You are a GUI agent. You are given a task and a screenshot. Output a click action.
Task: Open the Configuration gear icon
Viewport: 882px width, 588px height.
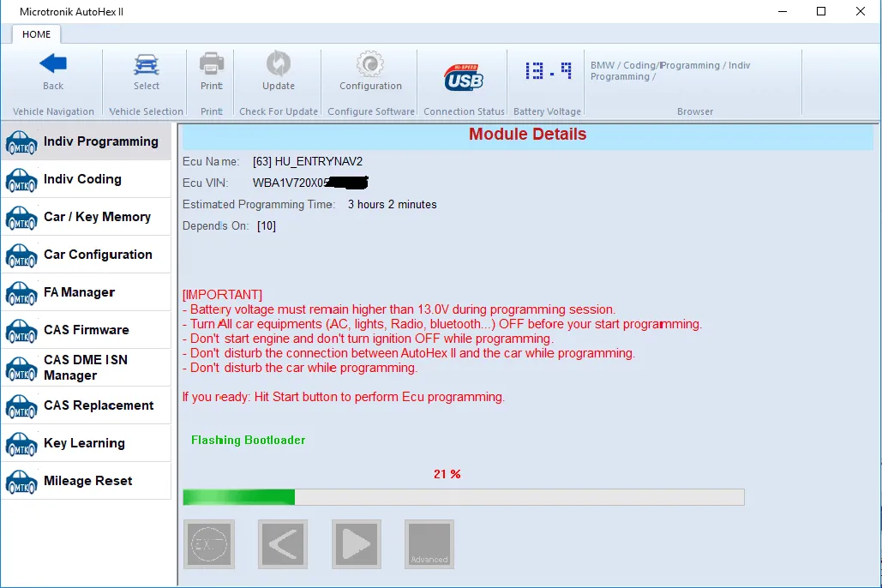370,63
